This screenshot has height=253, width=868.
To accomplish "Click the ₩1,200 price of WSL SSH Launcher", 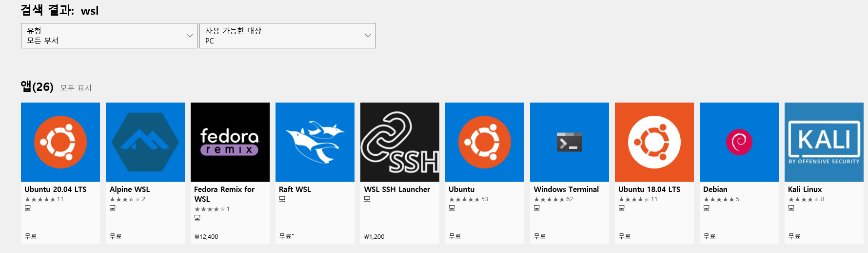I will pos(375,237).
